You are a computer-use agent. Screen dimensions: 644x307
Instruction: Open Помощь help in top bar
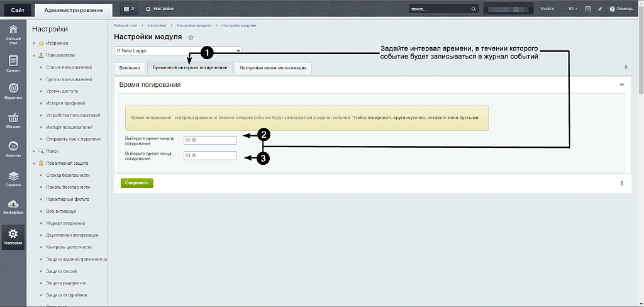click(621, 9)
